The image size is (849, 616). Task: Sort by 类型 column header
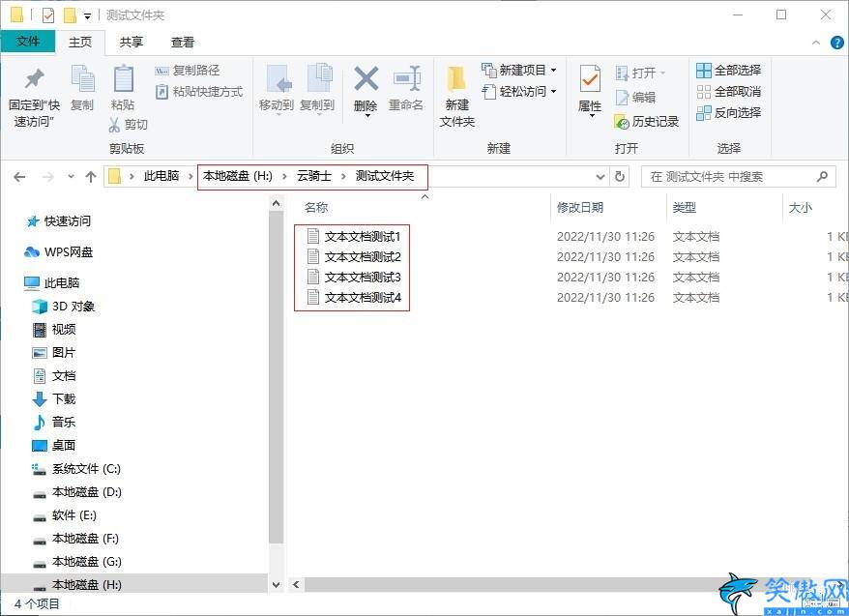pyautogui.click(x=684, y=207)
